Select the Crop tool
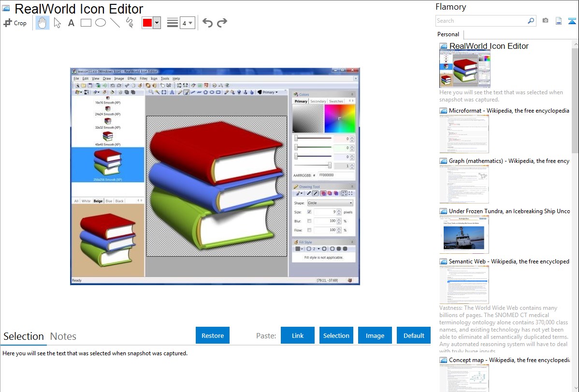The width and height of the screenshot is (579, 392). pyautogui.click(x=15, y=23)
